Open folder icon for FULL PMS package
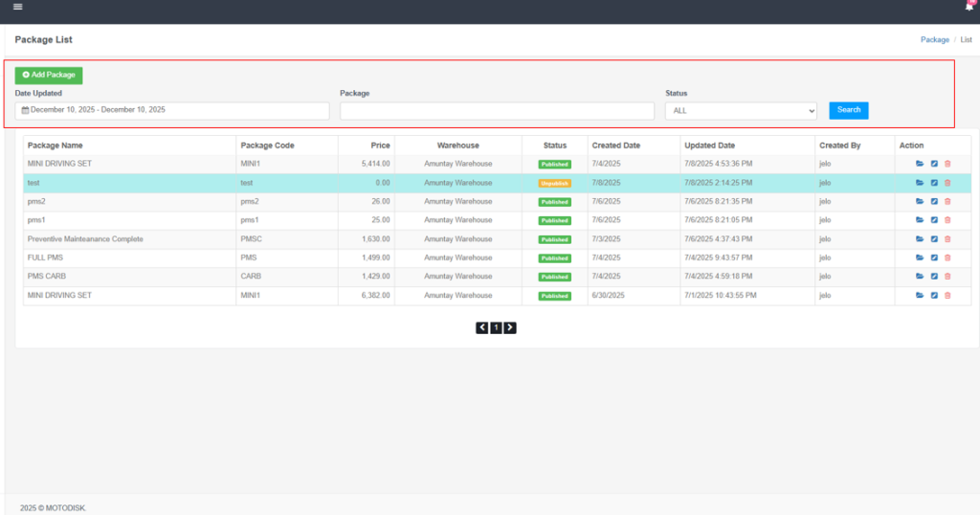Viewport: 980px width, 515px height. [920, 257]
